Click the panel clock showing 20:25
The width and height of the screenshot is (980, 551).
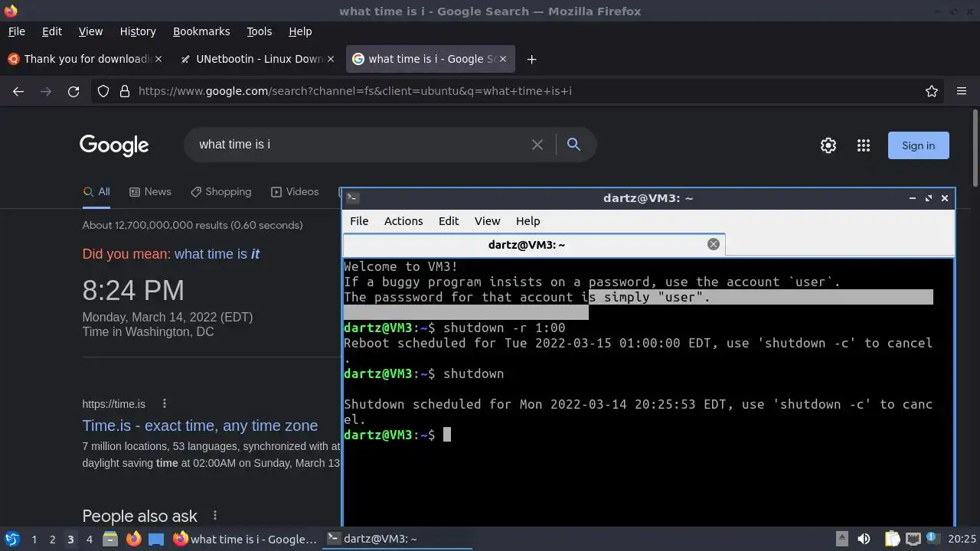tap(962, 539)
